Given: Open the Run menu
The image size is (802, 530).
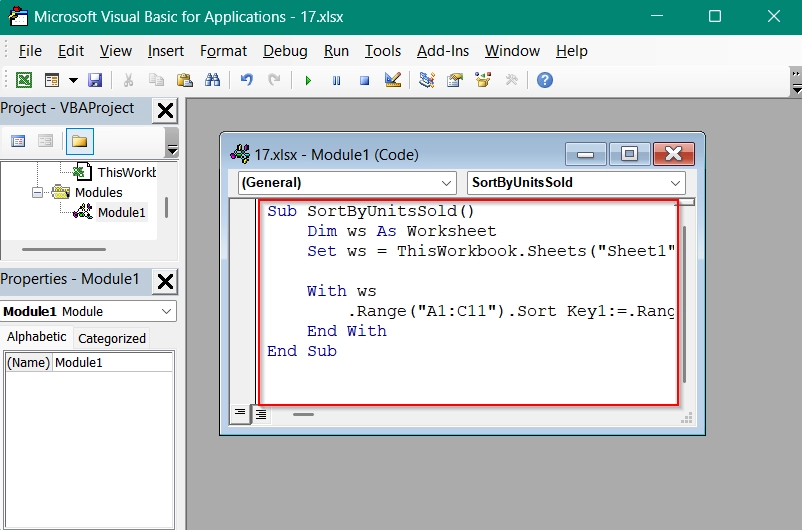Looking at the screenshot, I should 336,51.
